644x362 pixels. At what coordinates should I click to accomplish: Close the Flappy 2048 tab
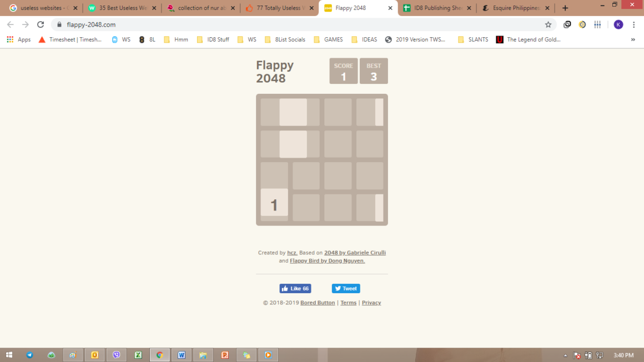pos(390,8)
